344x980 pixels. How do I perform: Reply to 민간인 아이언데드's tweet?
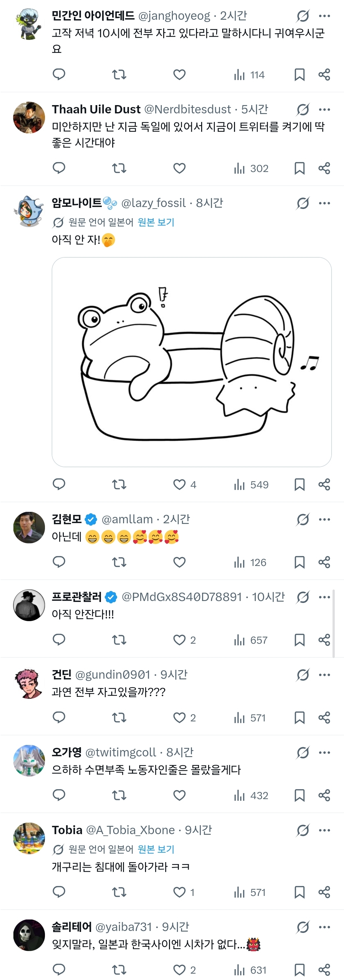click(x=59, y=75)
